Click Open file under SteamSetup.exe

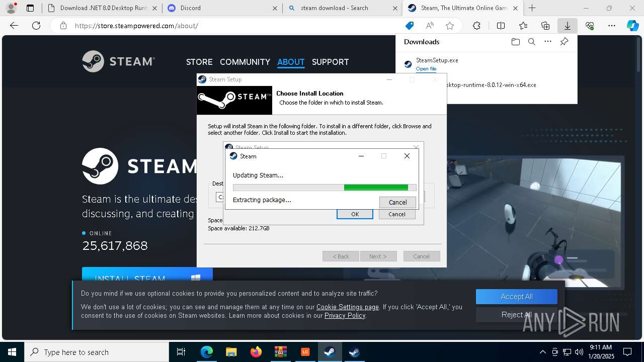click(426, 68)
